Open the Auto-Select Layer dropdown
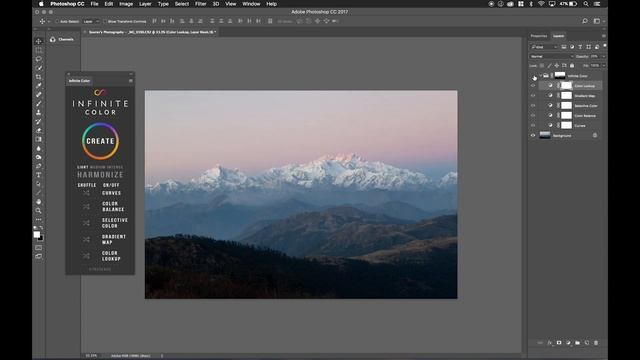 pyautogui.click(x=91, y=21)
